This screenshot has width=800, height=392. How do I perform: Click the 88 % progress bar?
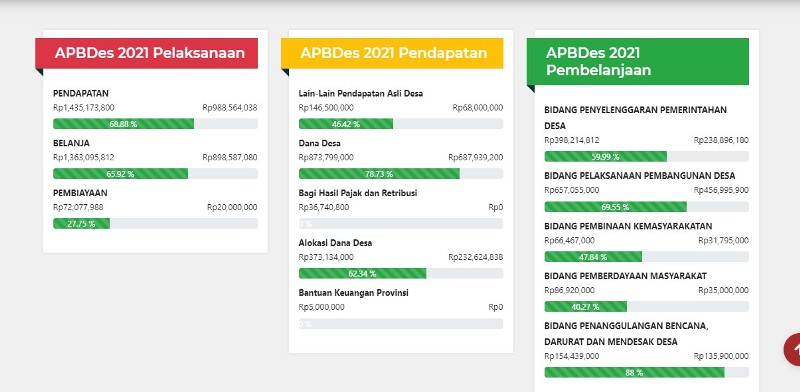pos(646,372)
